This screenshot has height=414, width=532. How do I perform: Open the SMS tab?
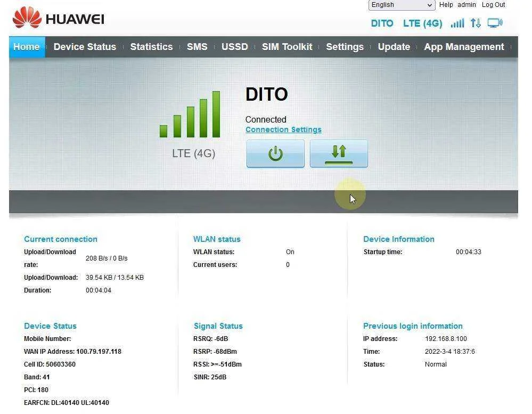[197, 47]
